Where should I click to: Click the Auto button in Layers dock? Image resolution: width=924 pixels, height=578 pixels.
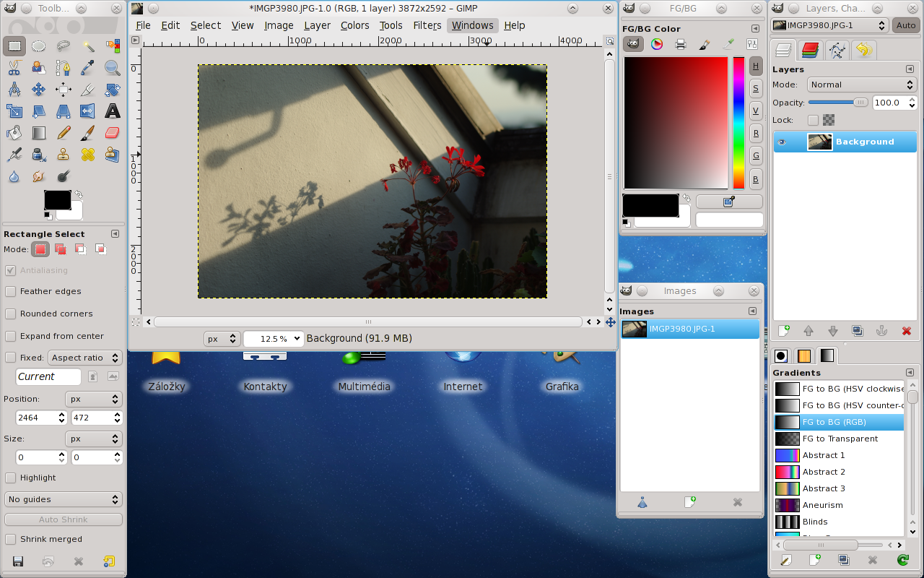pos(906,25)
